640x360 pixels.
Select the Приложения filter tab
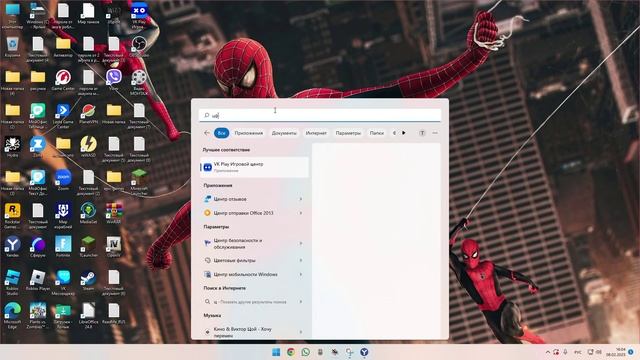pos(249,133)
